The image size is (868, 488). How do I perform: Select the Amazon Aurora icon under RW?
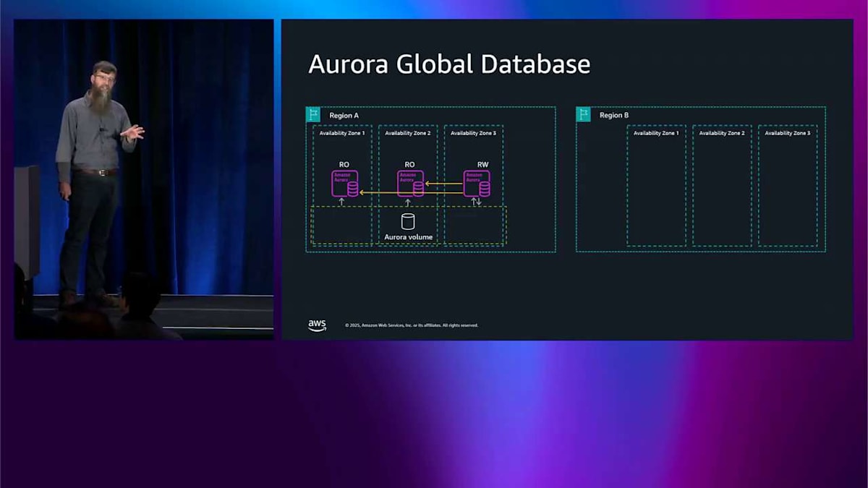point(477,184)
